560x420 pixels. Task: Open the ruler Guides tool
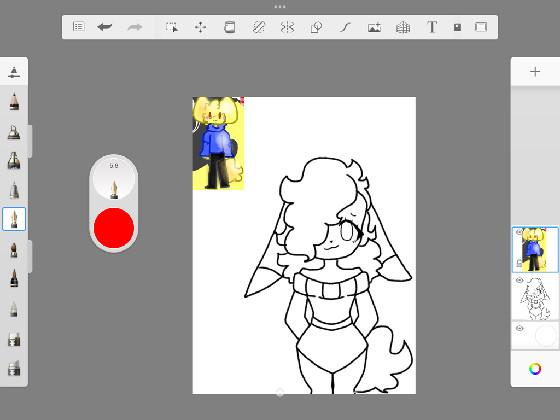click(258, 27)
